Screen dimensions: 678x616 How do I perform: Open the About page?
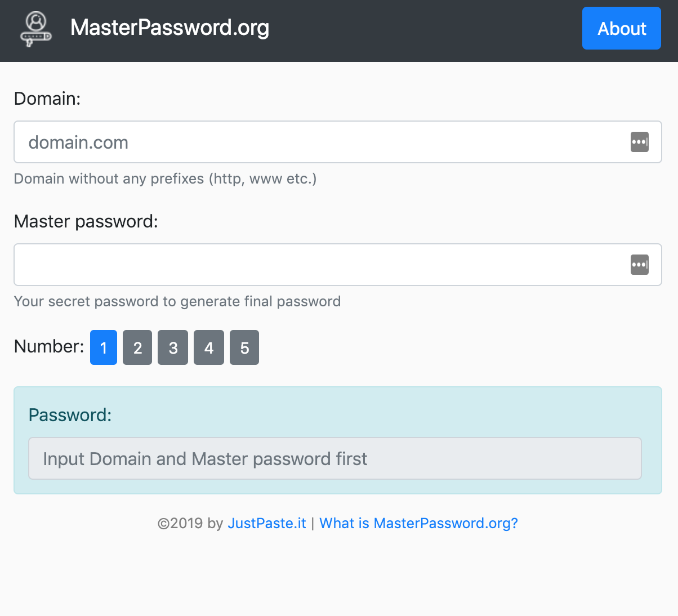pyautogui.click(x=622, y=28)
